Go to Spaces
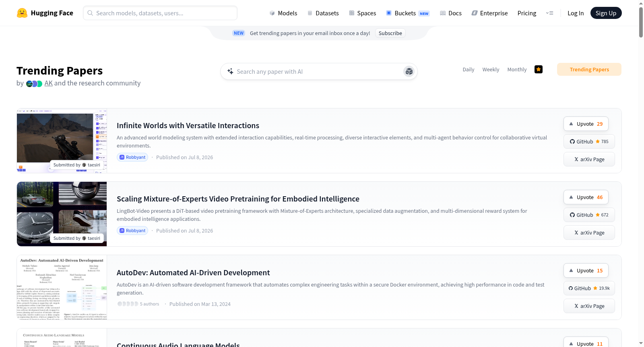Viewport: 644px width, 347px height. [x=362, y=13]
